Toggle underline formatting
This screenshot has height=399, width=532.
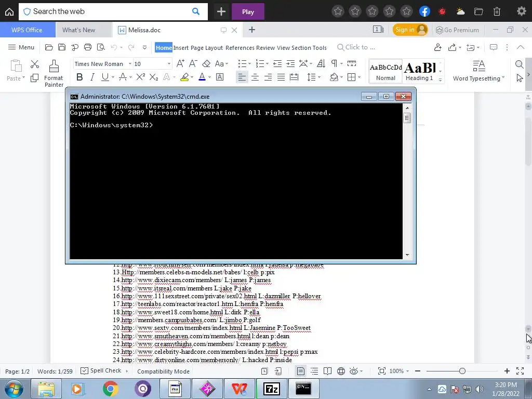[105, 77]
